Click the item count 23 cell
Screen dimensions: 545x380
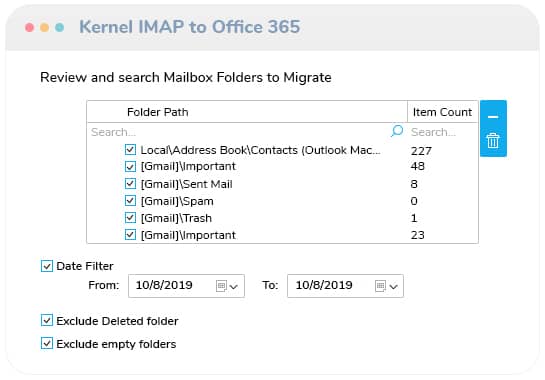[x=417, y=235]
